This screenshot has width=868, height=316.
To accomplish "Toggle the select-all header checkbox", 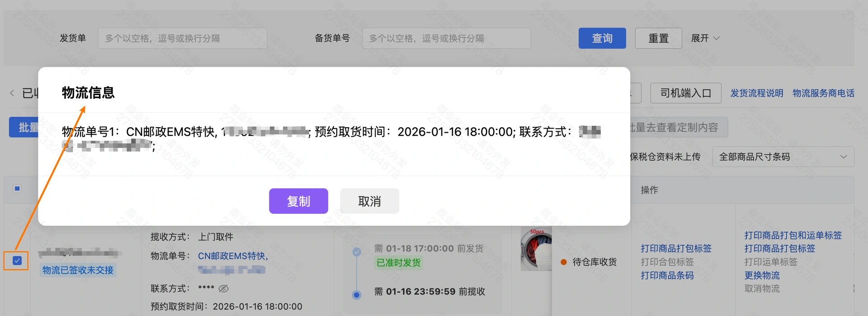I will click(17, 188).
